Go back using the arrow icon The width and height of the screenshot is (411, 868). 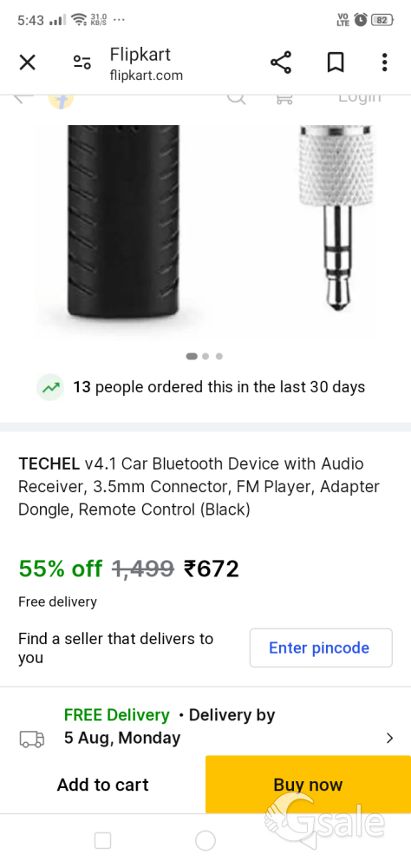click(x=23, y=99)
